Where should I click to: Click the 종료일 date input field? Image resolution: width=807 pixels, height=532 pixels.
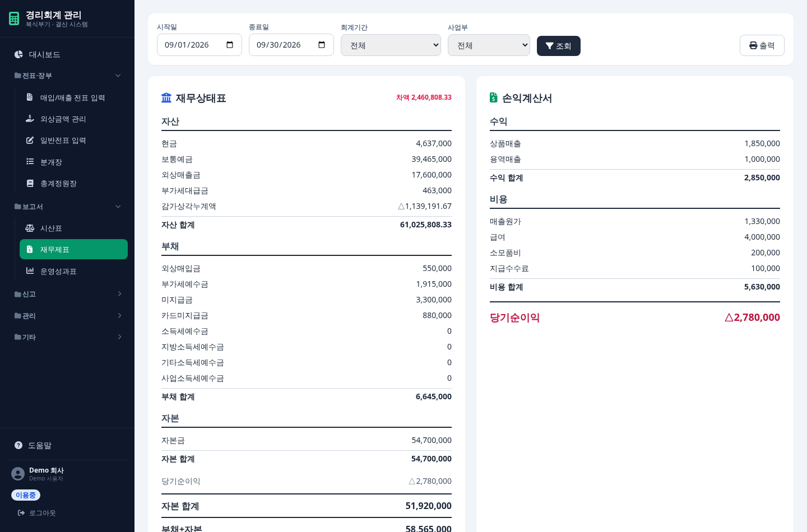[x=291, y=45]
